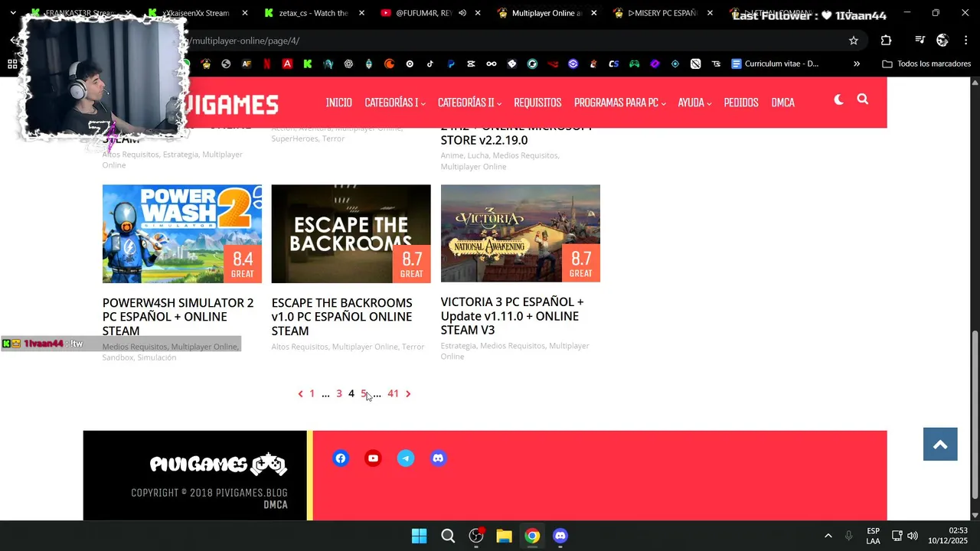This screenshot has height=551, width=980.
Task: Click the page vertical scrollbar thumb
Action: 975,415
